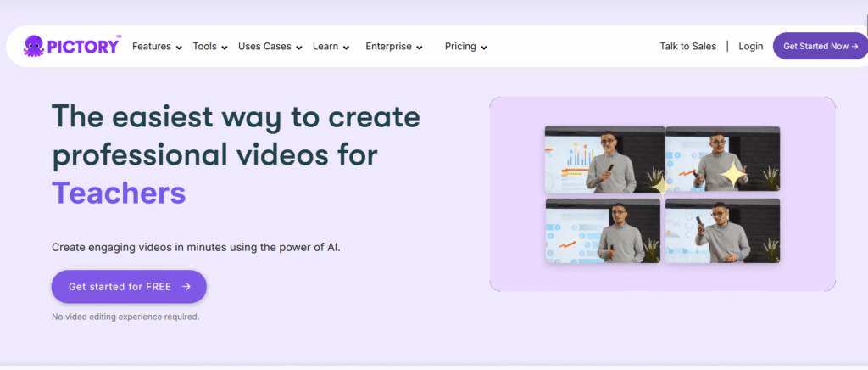Expand the chevron beside Pricing

point(484,48)
